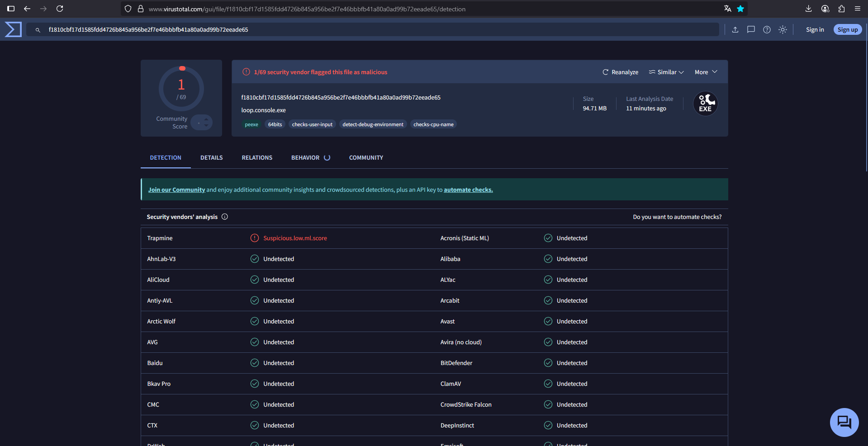Click the AhnLab-V3 vendor name
The width and height of the screenshot is (868, 446).
click(161, 259)
